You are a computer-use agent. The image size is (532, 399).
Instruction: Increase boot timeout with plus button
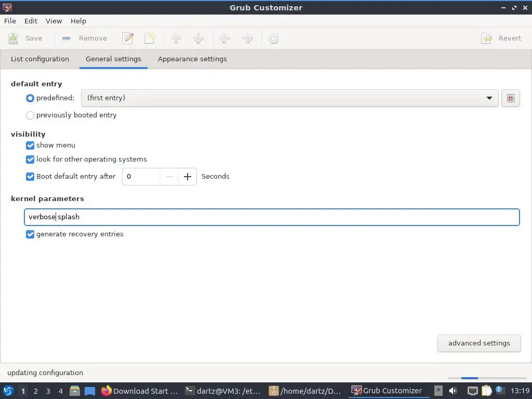pyautogui.click(x=187, y=177)
